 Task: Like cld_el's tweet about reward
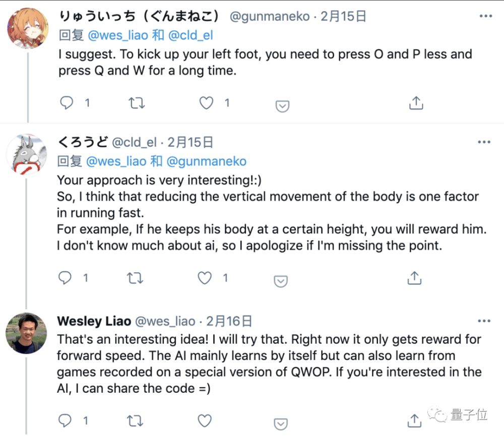tap(205, 278)
